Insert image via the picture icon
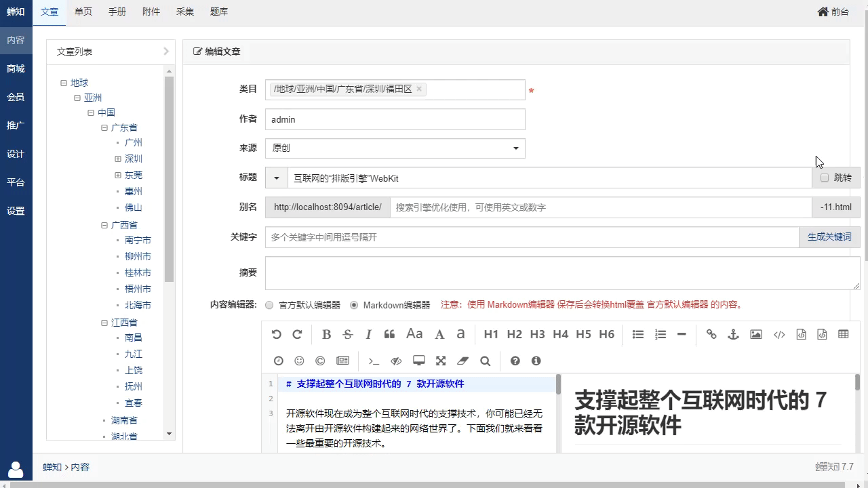Screen dimensions: 868x488 coord(756,334)
